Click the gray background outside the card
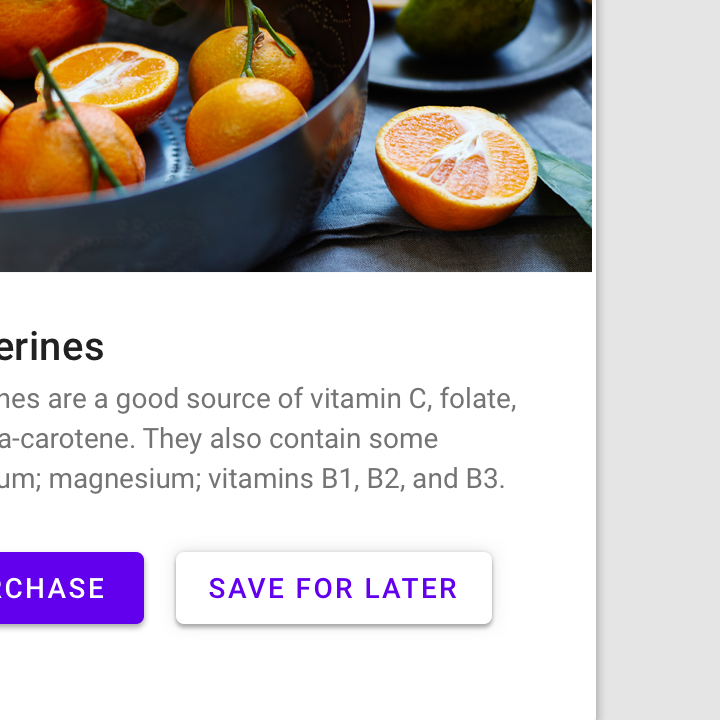The height and width of the screenshot is (720, 720). [x=658, y=360]
